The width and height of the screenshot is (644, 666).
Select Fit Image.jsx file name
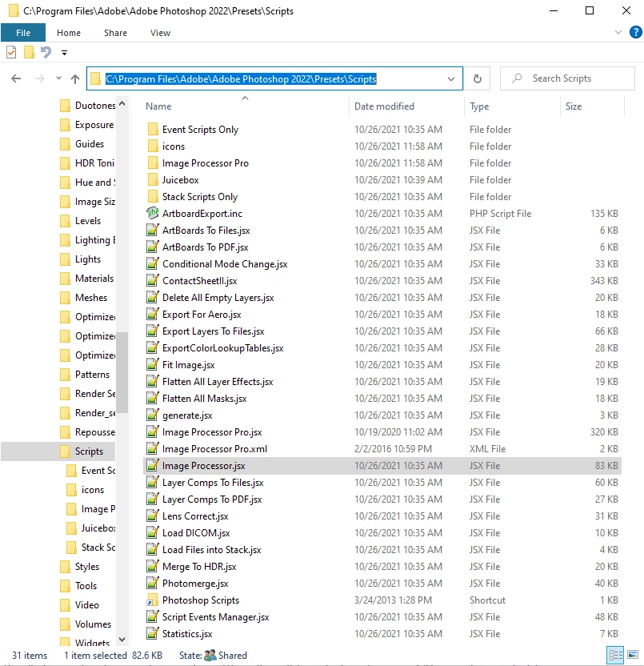click(x=189, y=365)
